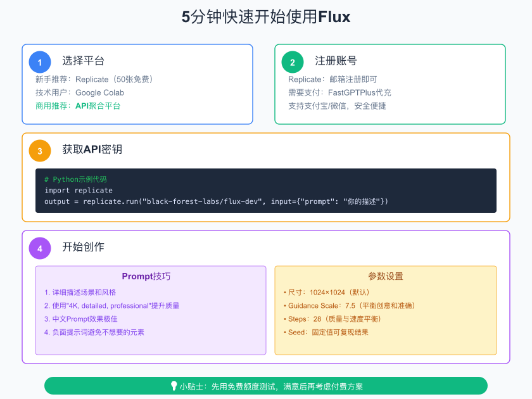Click the Guidance Scale: 7.5 parameter line
Viewport: 532px width, 399px height.
pos(350,306)
